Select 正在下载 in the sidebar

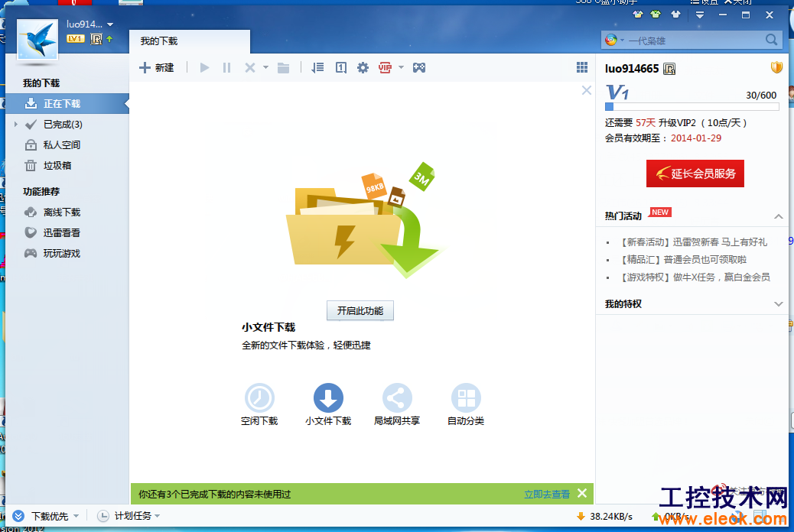pos(67,104)
